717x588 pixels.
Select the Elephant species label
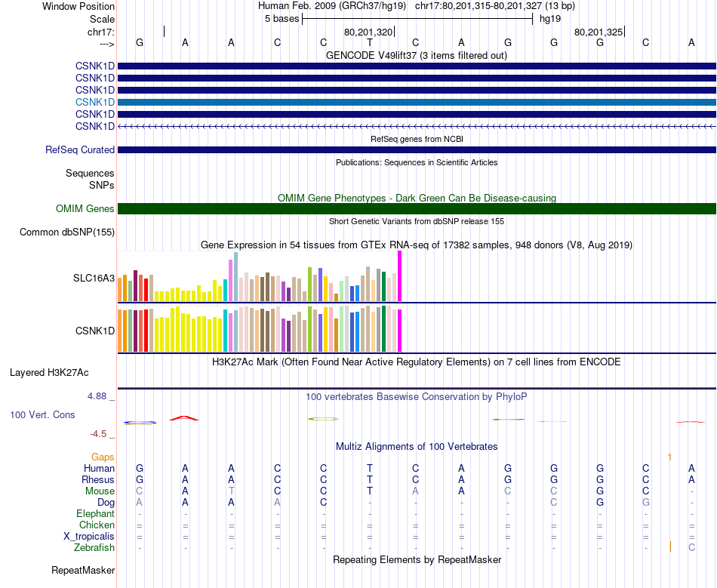click(x=96, y=513)
